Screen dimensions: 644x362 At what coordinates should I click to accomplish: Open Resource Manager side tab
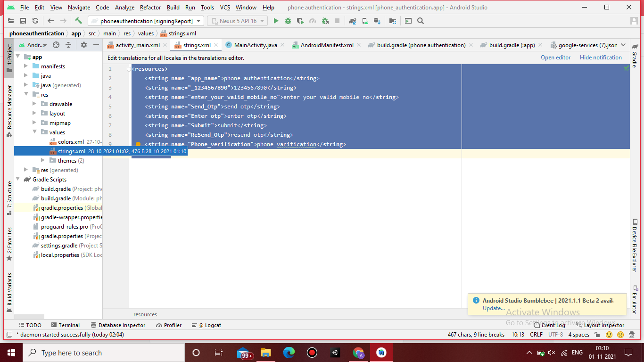9,111
